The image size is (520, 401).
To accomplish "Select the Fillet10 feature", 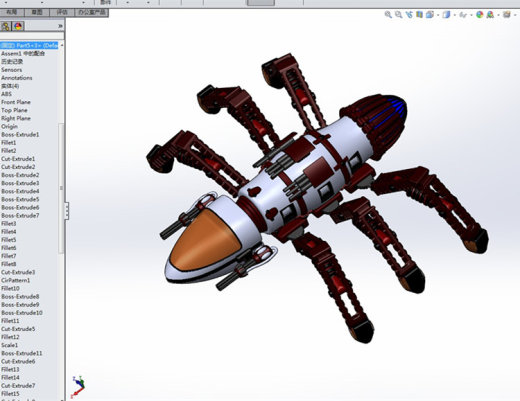I will [x=10, y=288].
